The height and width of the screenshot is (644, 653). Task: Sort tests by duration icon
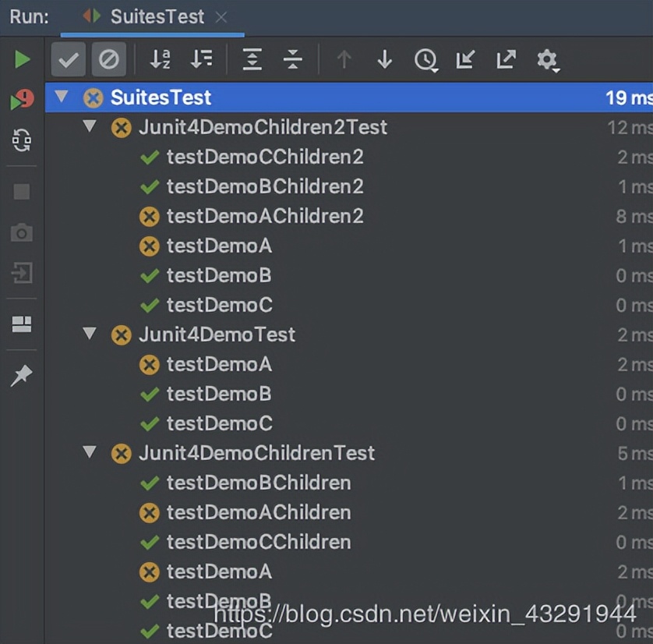[202, 59]
